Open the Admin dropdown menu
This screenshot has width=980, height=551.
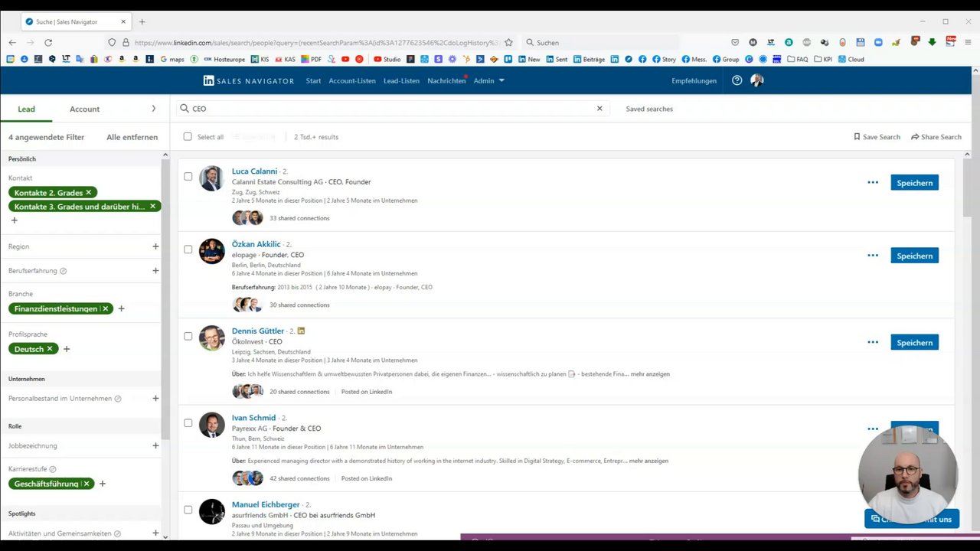[x=489, y=80]
